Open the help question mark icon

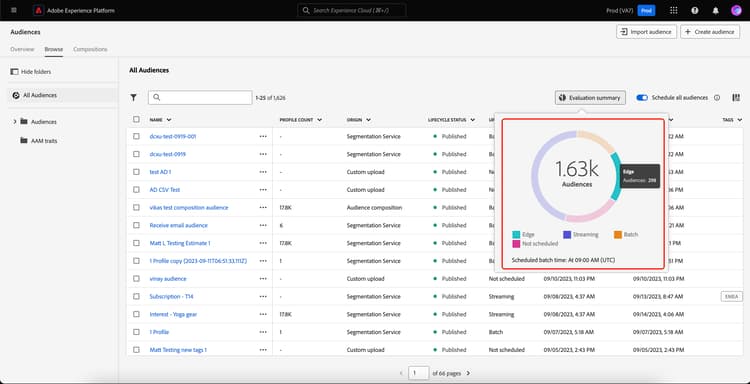pyautogui.click(x=695, y=11)
